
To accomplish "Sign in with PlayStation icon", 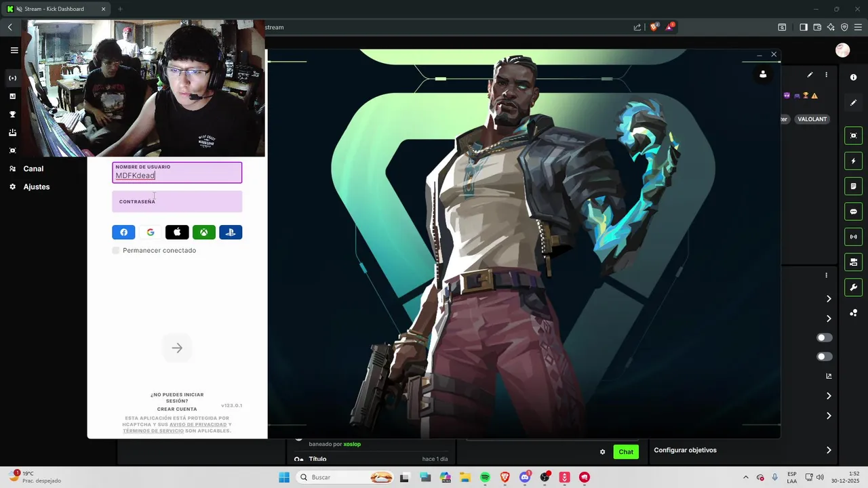I will (231, 232).
